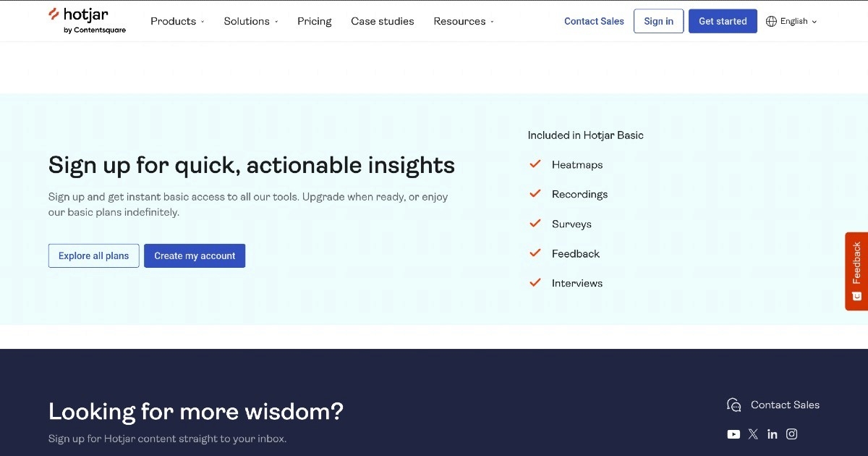This screenshot has width=868, height=456.
Task: Expand the Resources dropdown menu
Action: tap(464, 22)
